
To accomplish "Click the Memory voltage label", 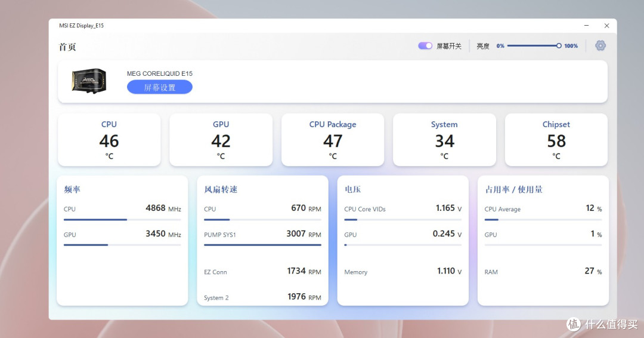I will [355, 272].
